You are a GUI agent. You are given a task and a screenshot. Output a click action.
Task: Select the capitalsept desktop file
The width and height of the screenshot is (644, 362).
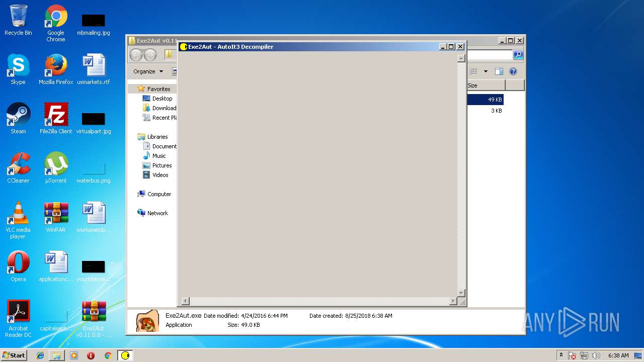pyautogui.click(x=56, y=320)
